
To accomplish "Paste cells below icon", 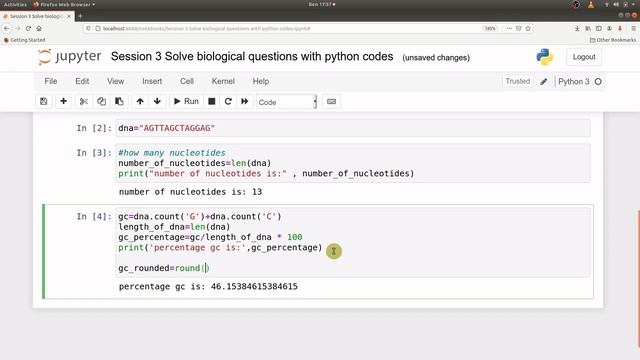I will [x=119, y=102].
